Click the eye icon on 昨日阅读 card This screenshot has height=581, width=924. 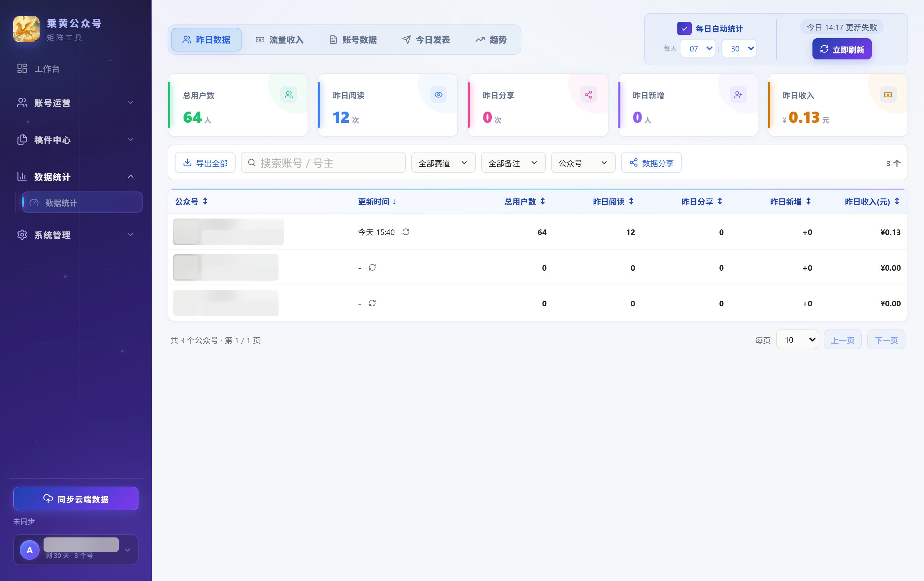pos(438,94)
